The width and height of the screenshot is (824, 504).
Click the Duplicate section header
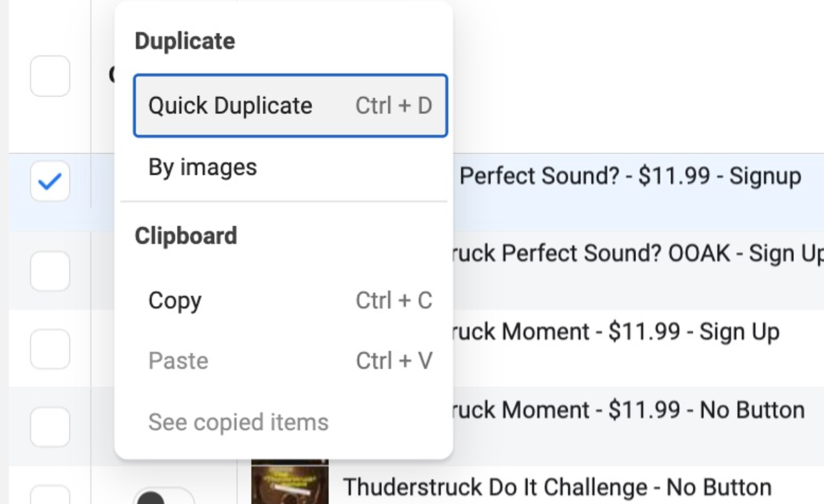[184, 41]
